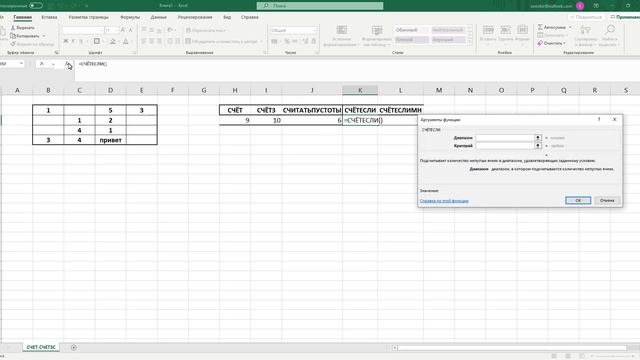Open the function help link in the dialog
Screen dimensions: 640x360
(x=444, y=201)
